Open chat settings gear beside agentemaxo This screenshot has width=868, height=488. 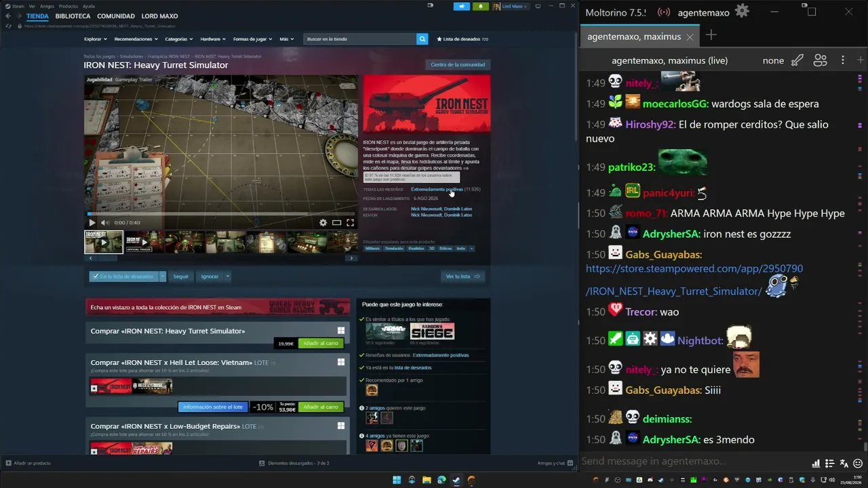click(x=743, y=12)
